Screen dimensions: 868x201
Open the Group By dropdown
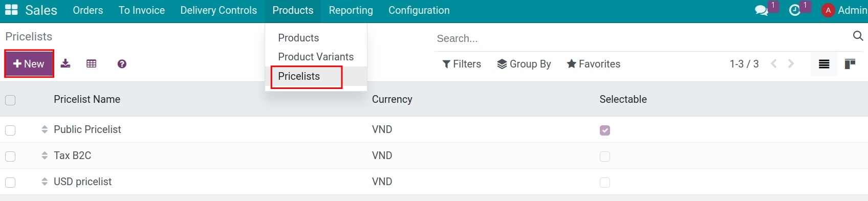(x=524, y=64)
